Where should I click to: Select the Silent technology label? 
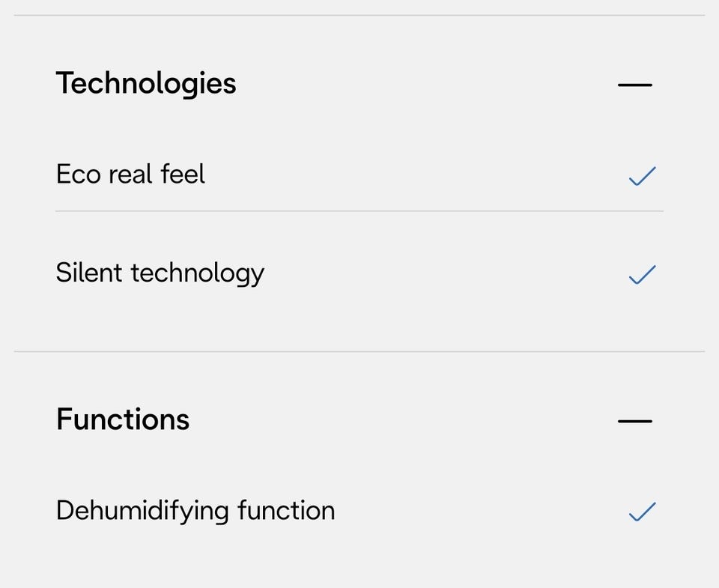coord(160,274)
